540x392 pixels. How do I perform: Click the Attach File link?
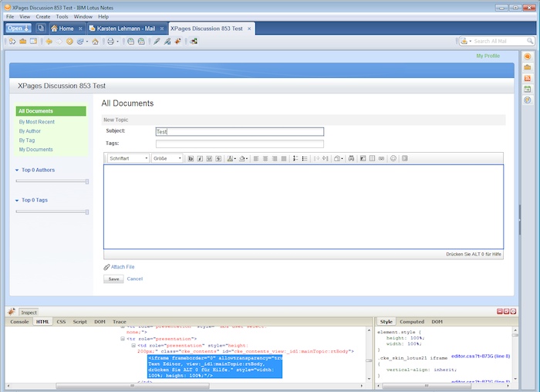point(123,267)
